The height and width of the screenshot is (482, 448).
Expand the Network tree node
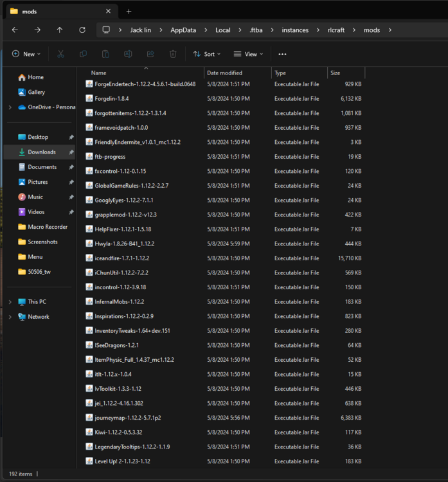[x=10, y=317]
